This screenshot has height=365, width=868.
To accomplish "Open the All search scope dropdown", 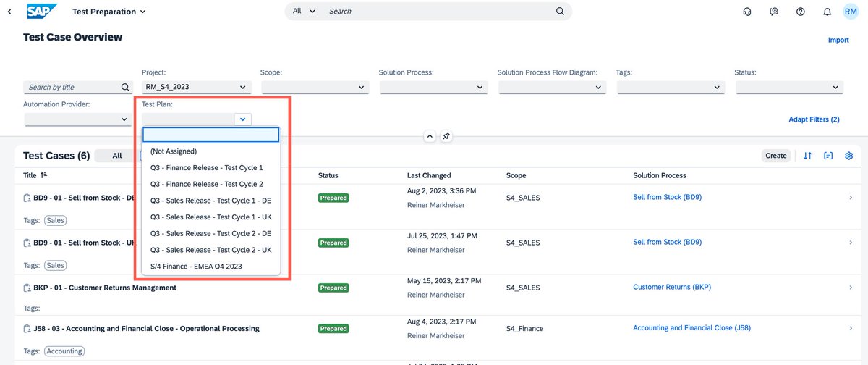I will click(x=304, y=12).
